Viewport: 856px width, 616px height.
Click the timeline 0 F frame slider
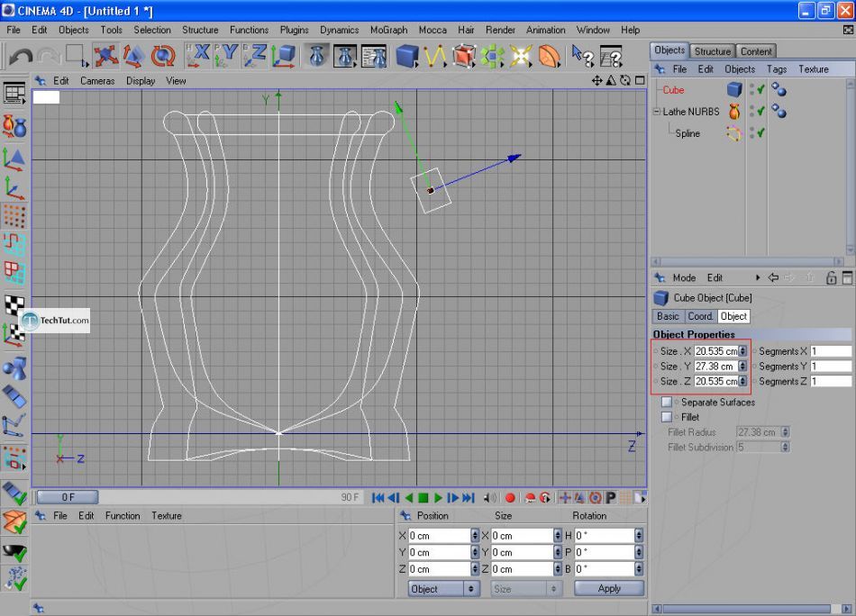tap(68, 497)
